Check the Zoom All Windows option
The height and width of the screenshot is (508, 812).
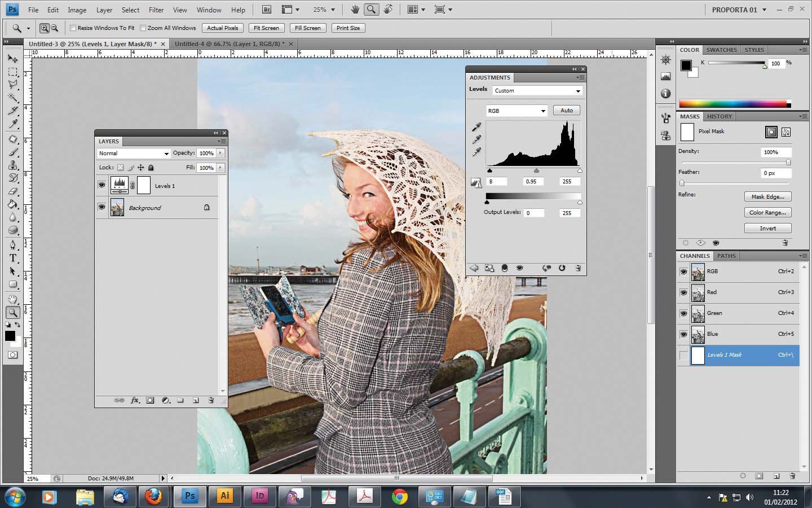143,28
